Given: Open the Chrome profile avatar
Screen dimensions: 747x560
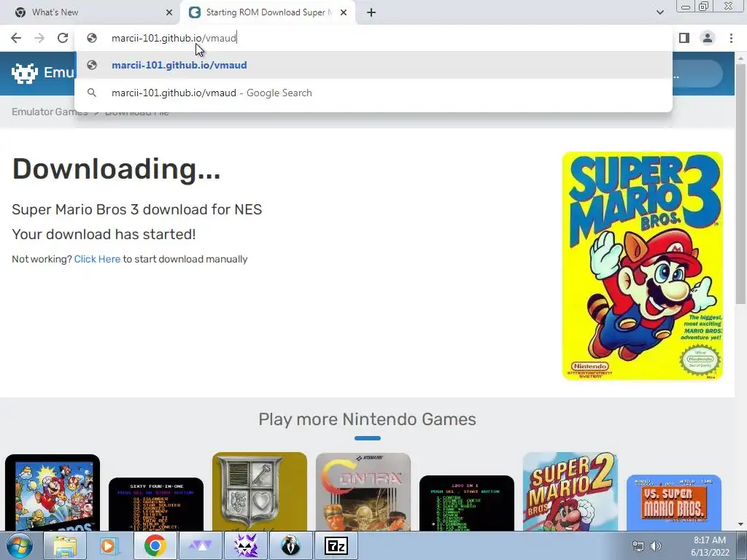Looking at the screenshot, I should point(708,38).
